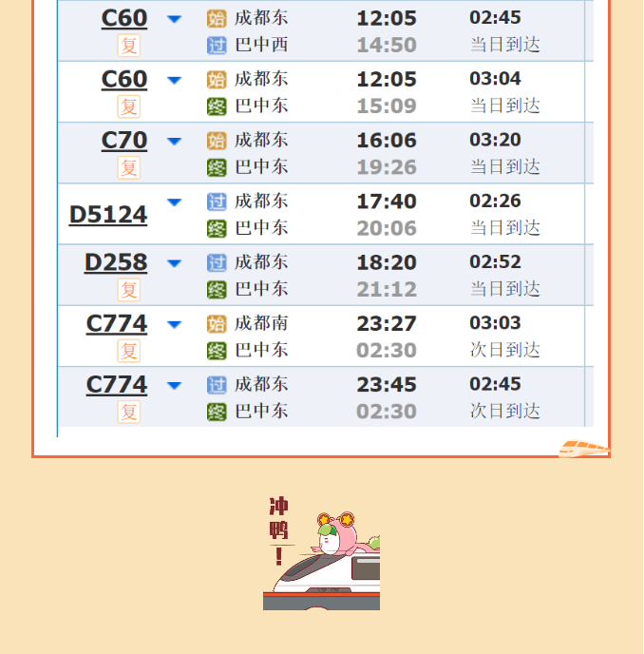The width and height of the screenshot is (644, 654).
Task: Select departure time 23:45 of C774
Action: pos(387,385)
